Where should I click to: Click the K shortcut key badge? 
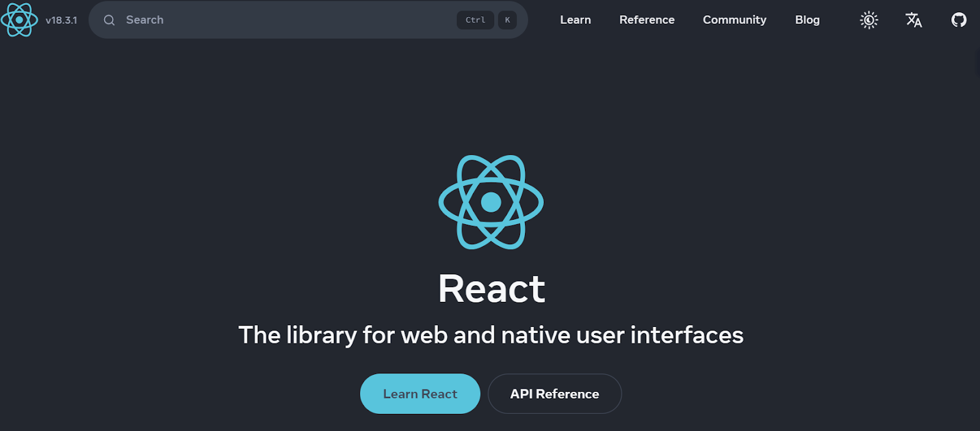pyautogui.click(x=507, y=20)
